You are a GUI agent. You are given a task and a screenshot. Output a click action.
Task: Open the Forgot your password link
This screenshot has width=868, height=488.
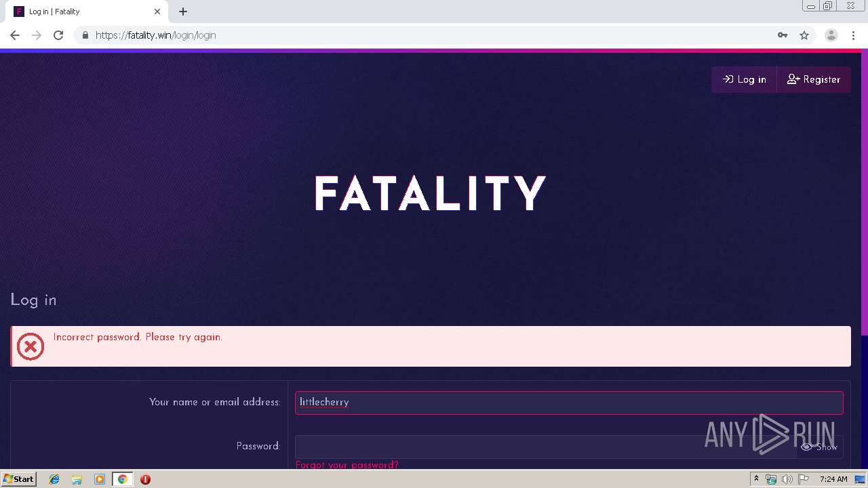pos(347,465)
